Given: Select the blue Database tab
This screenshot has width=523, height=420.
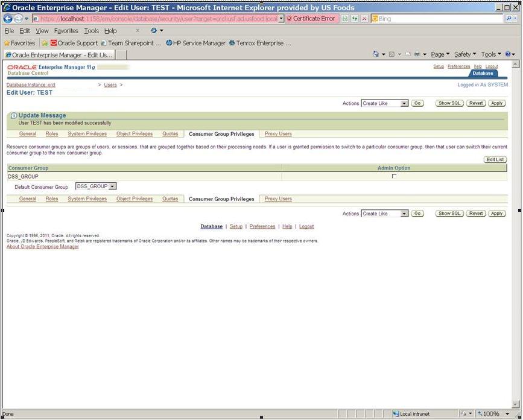Looking at the screenshot, I should [483, 73].
